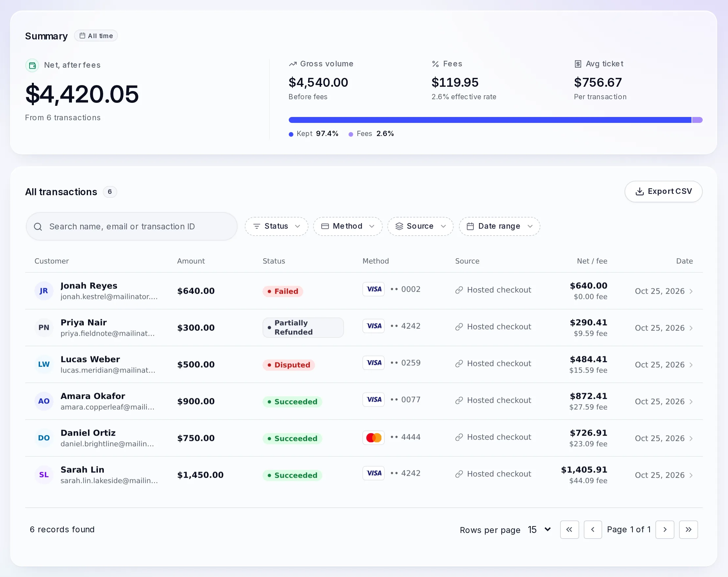This screenshot has width=728, height=577.
Task: Focus the transaction search field
Action: point(132,226)
